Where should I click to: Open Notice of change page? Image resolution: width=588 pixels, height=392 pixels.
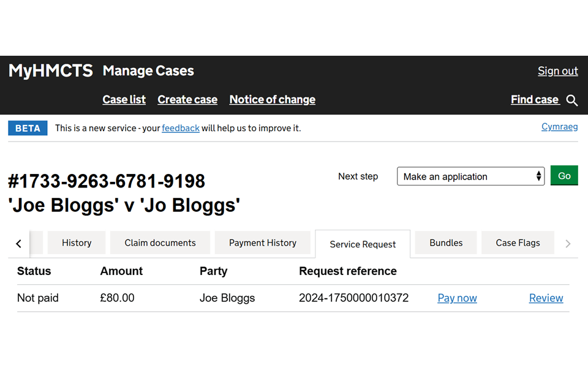(x=272, y=100)
